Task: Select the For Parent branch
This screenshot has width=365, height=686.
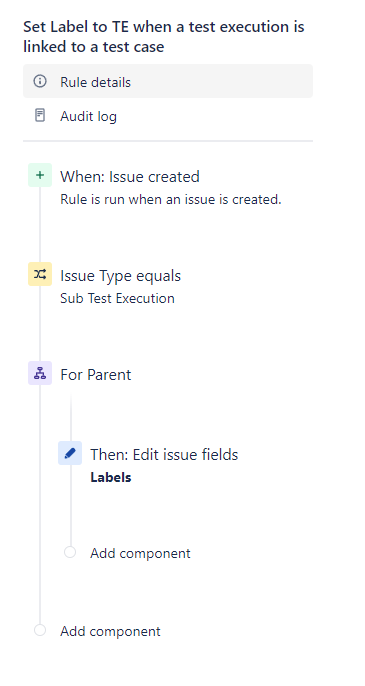Action: point(96,375)
